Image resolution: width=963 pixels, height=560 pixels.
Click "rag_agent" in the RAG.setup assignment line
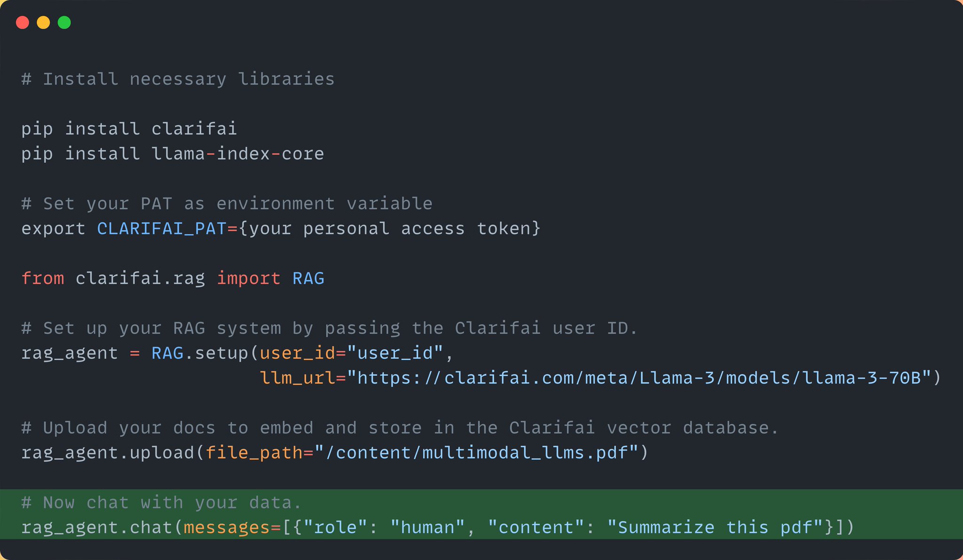click(x=70, y=353)
